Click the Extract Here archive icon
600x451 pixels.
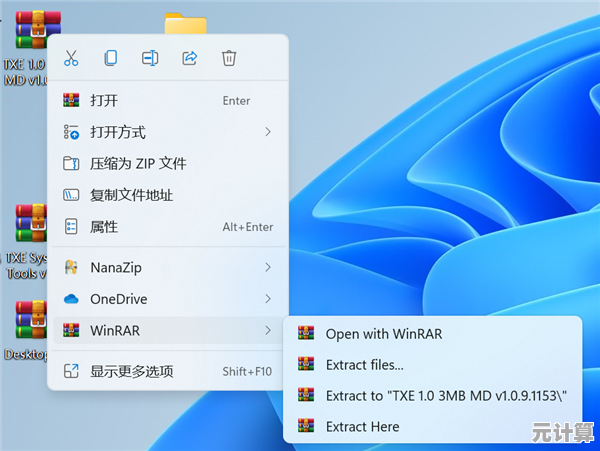(306, 427)
